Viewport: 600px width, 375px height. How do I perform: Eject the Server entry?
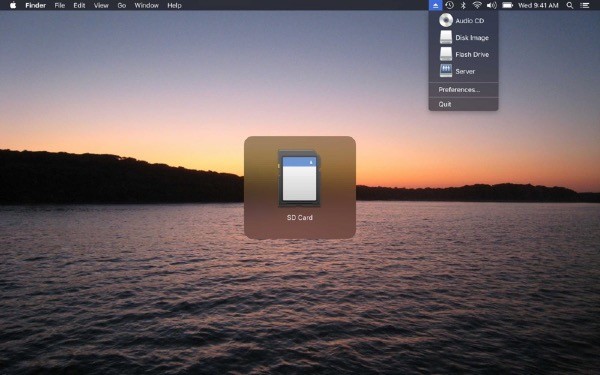(463, 71)
